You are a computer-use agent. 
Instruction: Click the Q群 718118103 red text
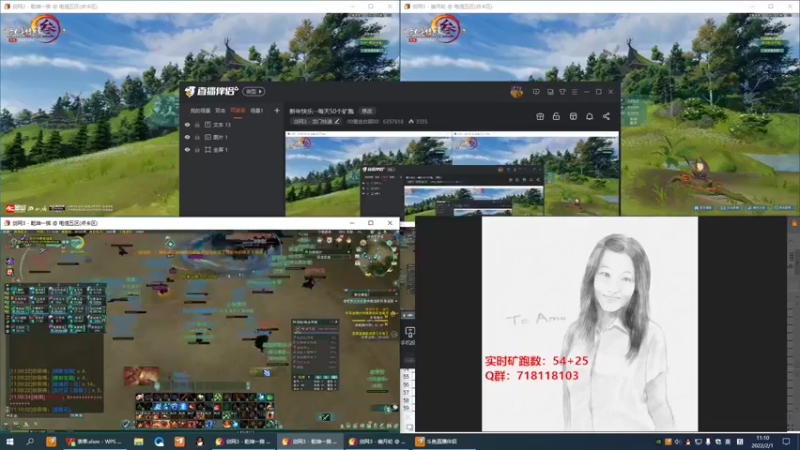click(x=532, y=376)
